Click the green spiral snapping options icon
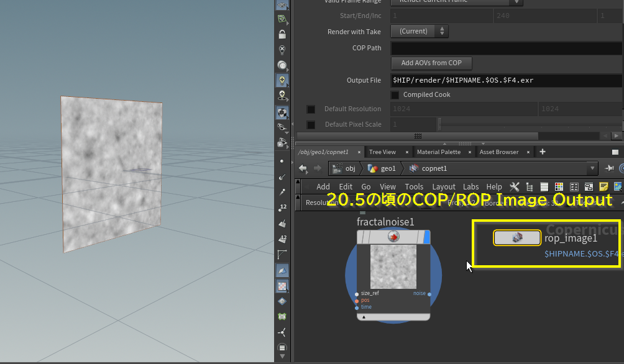This screenshot has width=624, height=364. (x=282, y=19)
